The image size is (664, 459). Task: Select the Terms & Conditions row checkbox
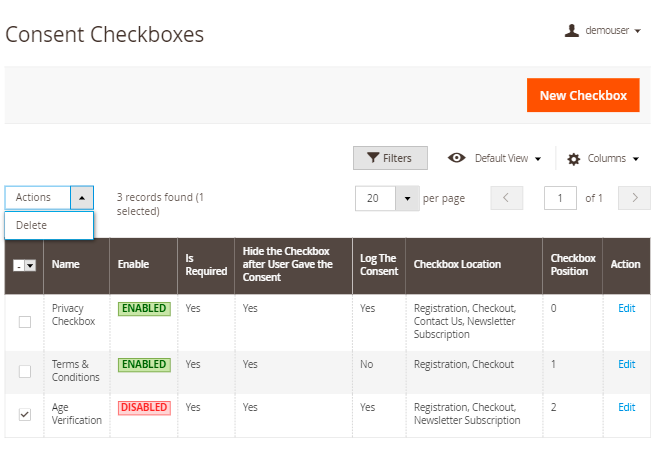tap(25, 371)
